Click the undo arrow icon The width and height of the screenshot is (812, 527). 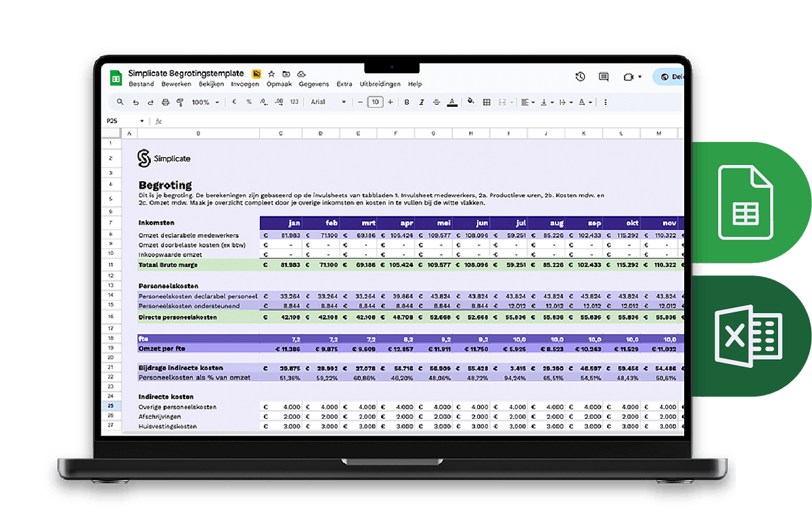pos(135,102)
